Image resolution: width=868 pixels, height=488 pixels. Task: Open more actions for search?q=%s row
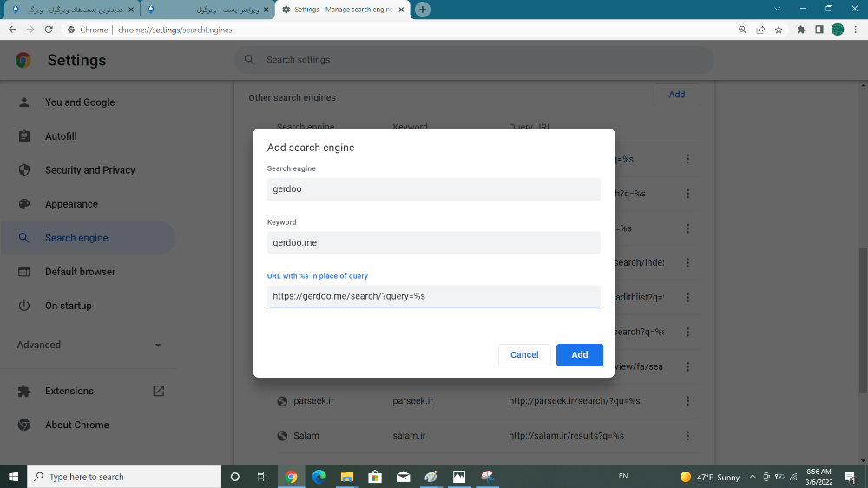687,332
